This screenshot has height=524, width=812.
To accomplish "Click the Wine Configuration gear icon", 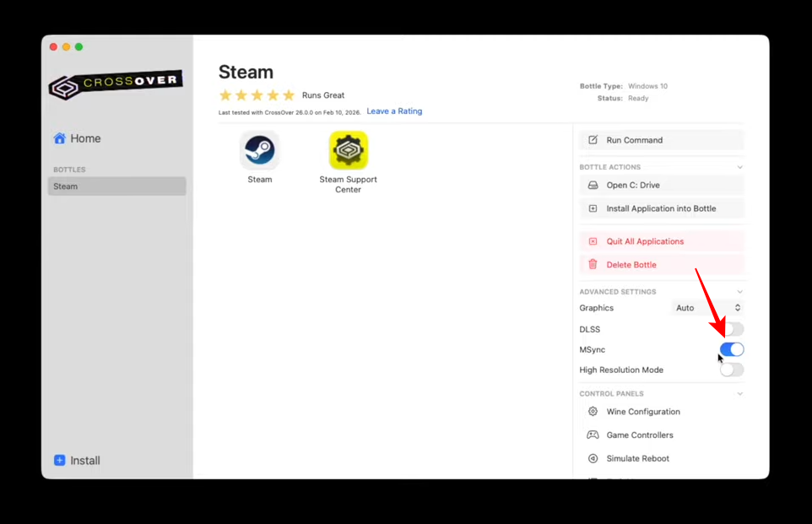I will (x=593, y=412).
